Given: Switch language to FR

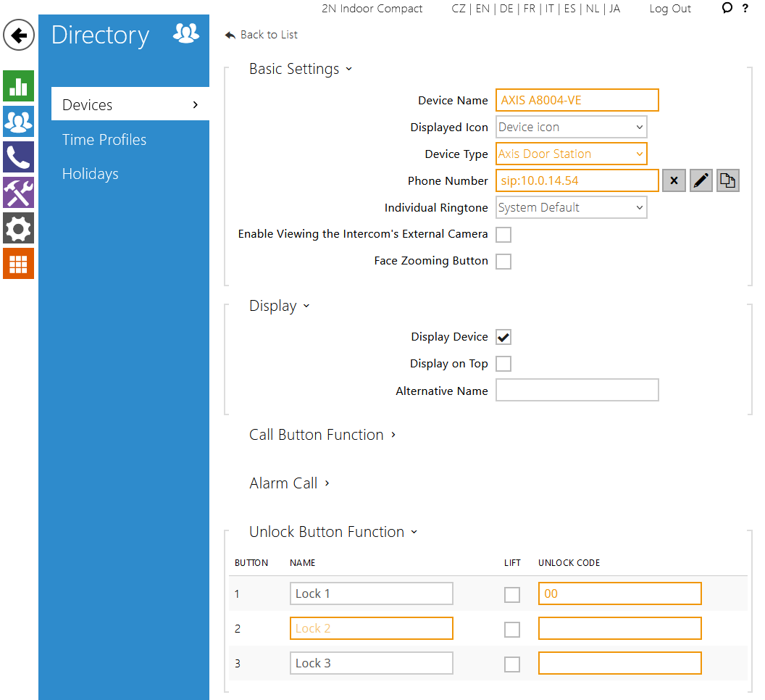Looking at the screenshot, I should 529,8.
